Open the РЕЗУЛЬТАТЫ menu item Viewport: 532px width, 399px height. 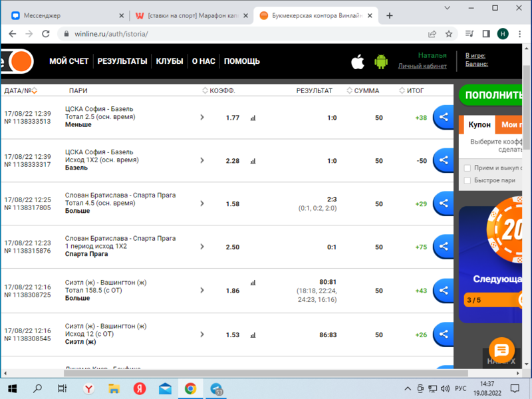(122, 61)
